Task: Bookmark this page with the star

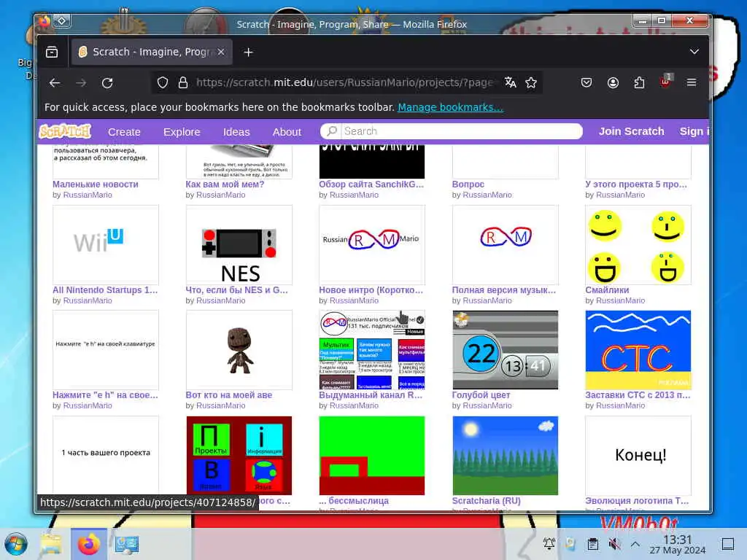Action: tap(531, 83)
